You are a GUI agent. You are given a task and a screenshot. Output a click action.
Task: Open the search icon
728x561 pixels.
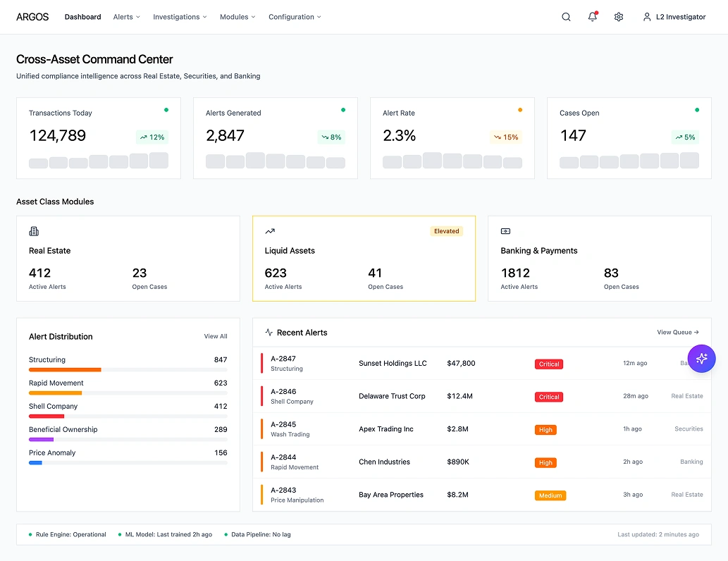click(x=566, y=16)
